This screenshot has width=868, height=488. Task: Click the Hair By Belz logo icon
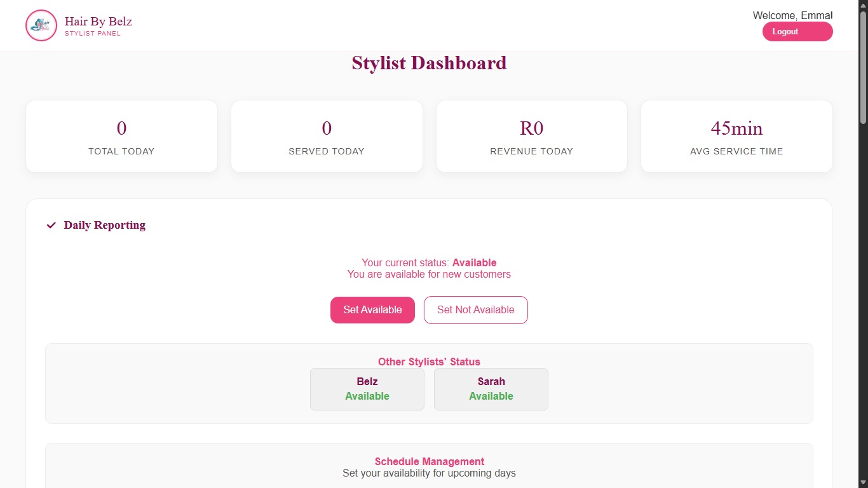[41, 25]
